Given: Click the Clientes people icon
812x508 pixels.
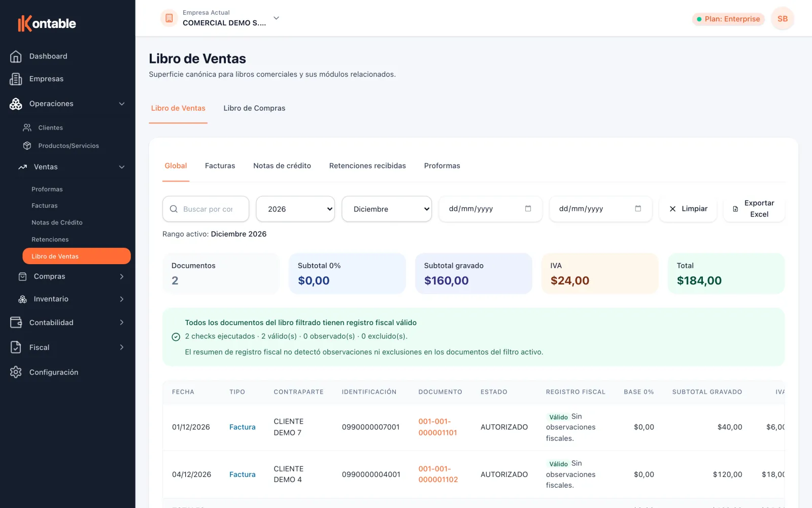Looking at the screenshot, I should coord(27,128).
